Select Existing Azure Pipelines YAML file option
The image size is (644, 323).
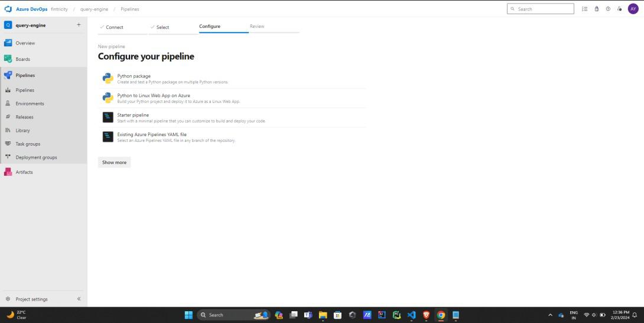[232, 137]
